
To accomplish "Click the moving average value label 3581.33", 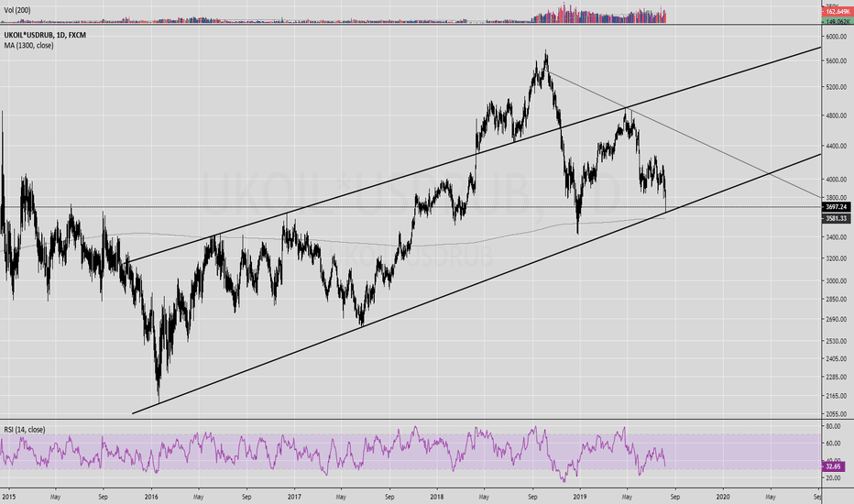I will pos(836,218).
